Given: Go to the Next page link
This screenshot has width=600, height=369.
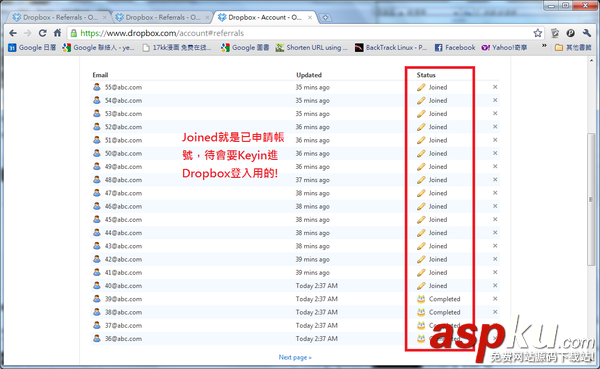Looking at the screenshot, I should pyautogui.click(x=295, y=357).
